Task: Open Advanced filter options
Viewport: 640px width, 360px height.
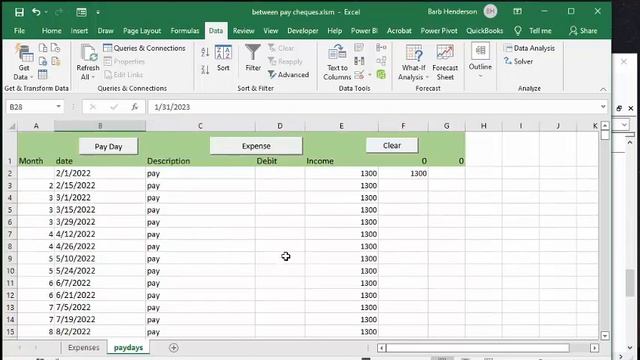Action: [x=289, y=75]
